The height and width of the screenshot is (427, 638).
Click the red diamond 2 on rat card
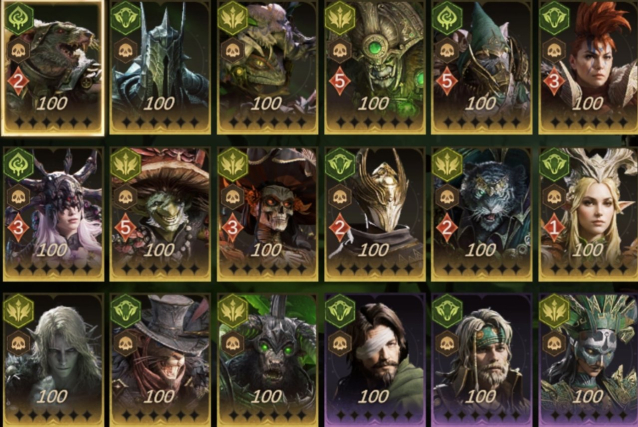(18, 82)
